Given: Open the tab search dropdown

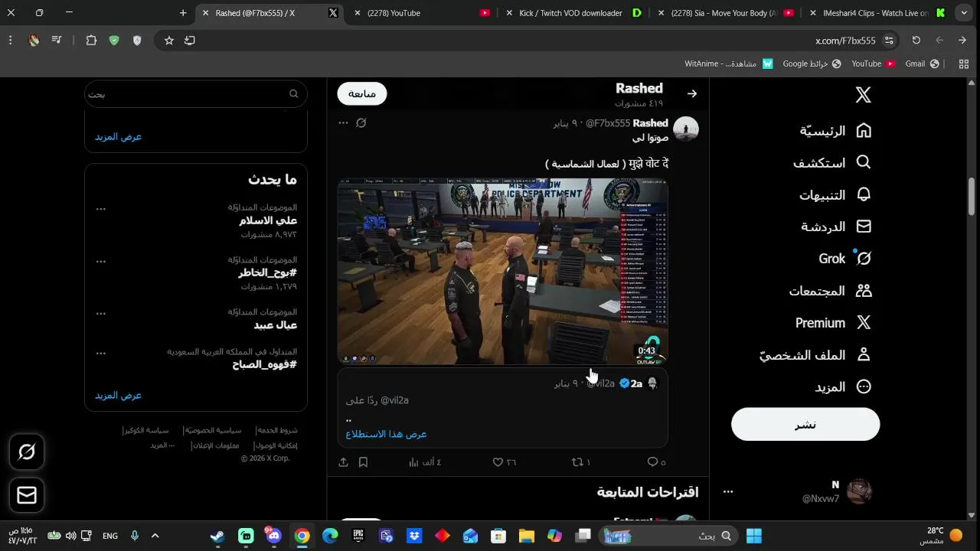Looking at the screenshot, I should pyautogui.click(x=964, y=13).
